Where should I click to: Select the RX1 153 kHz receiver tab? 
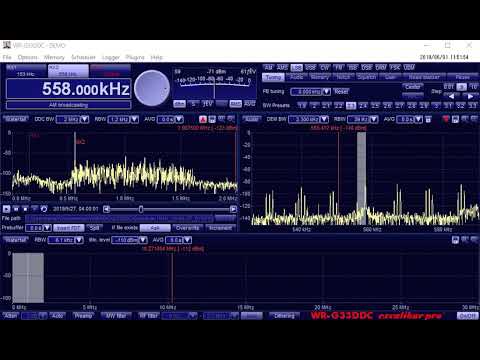pyautogui.click(x=26, y=71)
